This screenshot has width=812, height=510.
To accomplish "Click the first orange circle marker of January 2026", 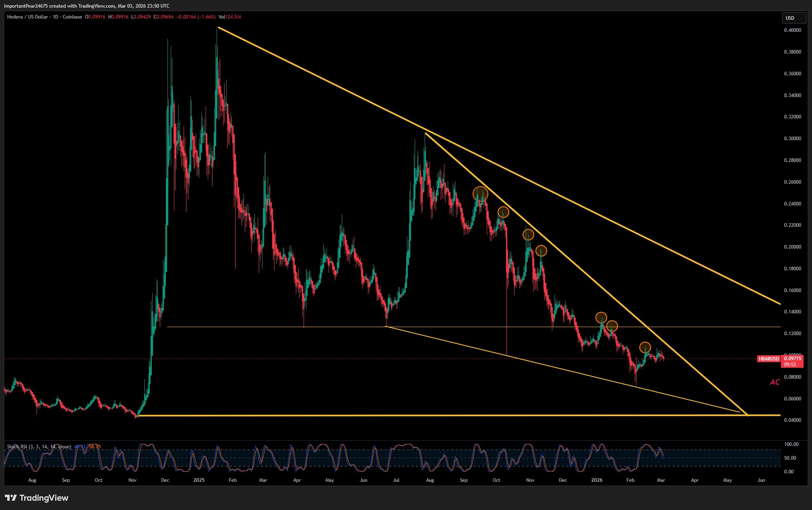I will click(601, 318).
